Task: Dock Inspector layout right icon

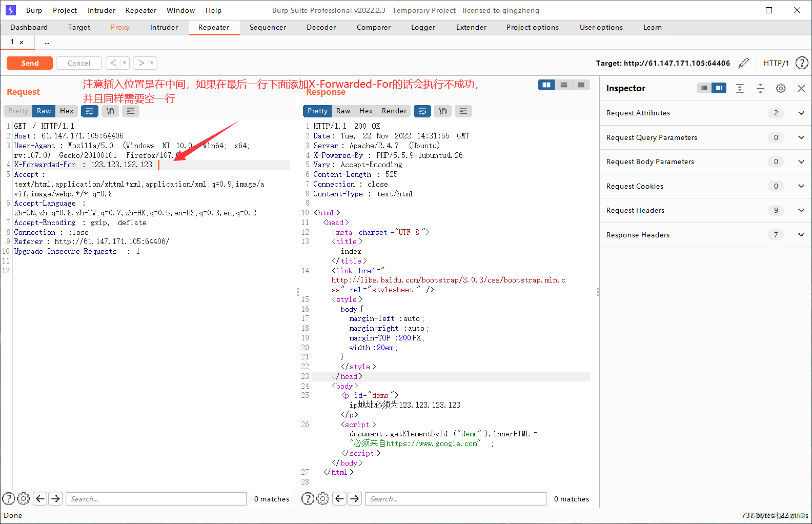Action: (719, 88)
